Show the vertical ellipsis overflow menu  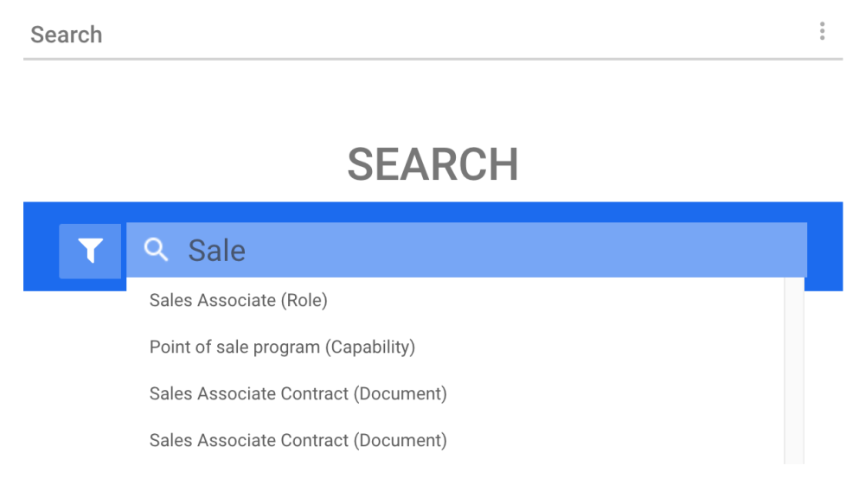pyautogui.click(x=822, y=32)
